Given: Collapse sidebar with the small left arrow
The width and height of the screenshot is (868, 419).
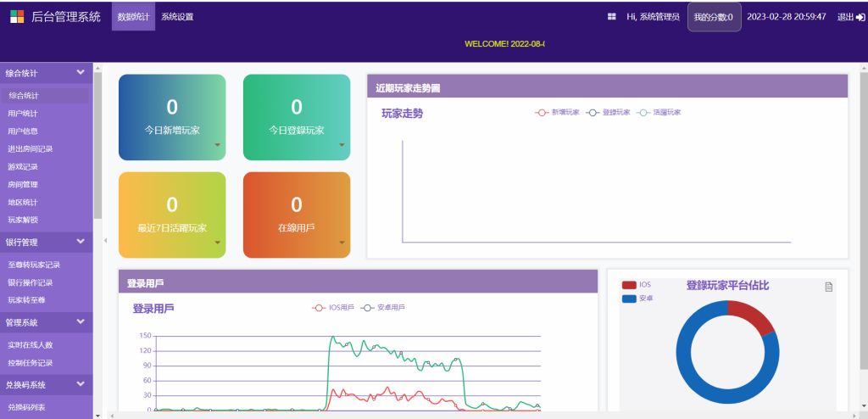Looking at the screenshot, I should pyautogui.click(x=105, y=241).
